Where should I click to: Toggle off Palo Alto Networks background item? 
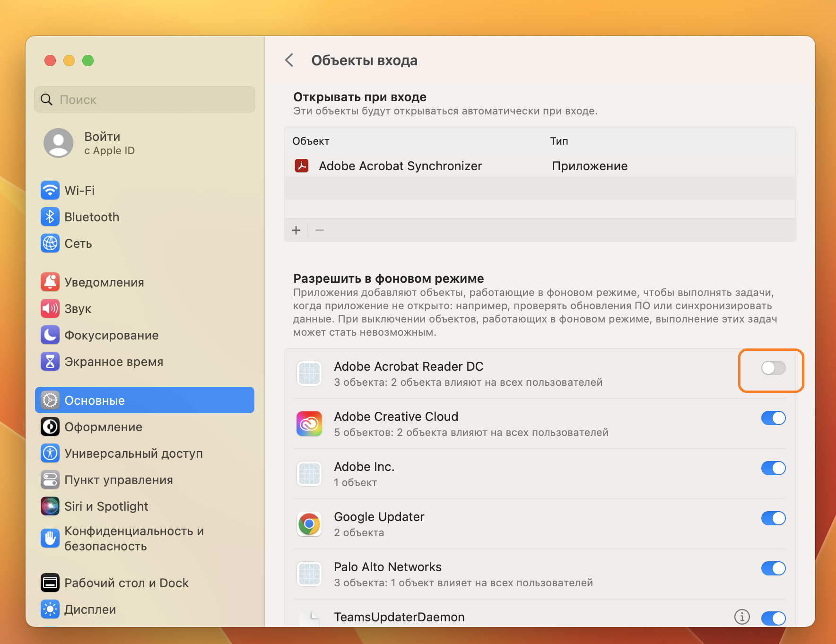coord(773,568)
